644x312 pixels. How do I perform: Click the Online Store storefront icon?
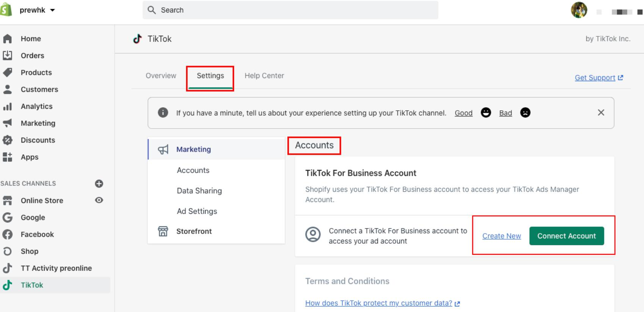click(7, 201)
